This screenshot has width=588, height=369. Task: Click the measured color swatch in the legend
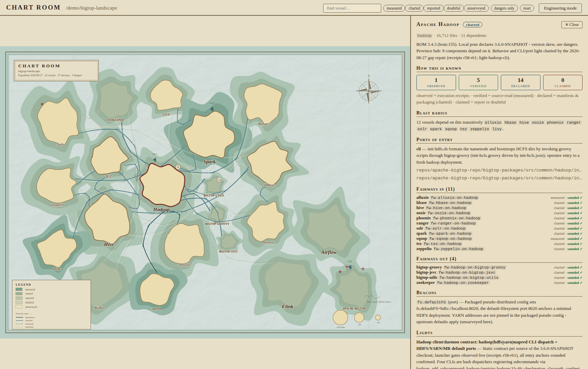point(19,289)
